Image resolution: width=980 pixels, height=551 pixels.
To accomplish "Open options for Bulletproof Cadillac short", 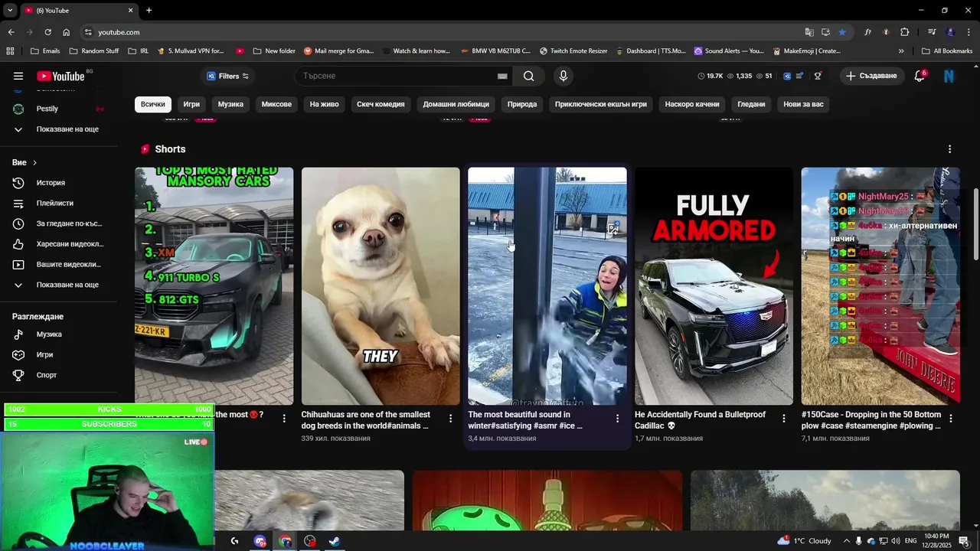I will click(783, 419).
